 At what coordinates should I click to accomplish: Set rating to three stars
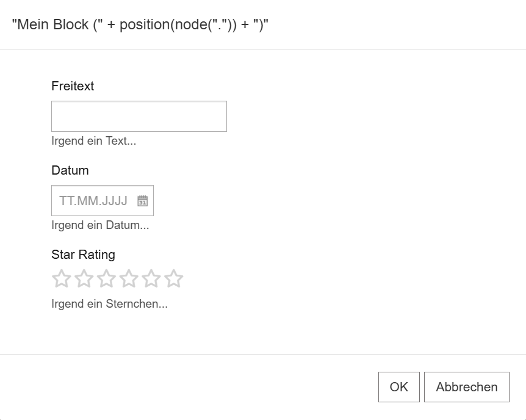(x=106, y=279)
